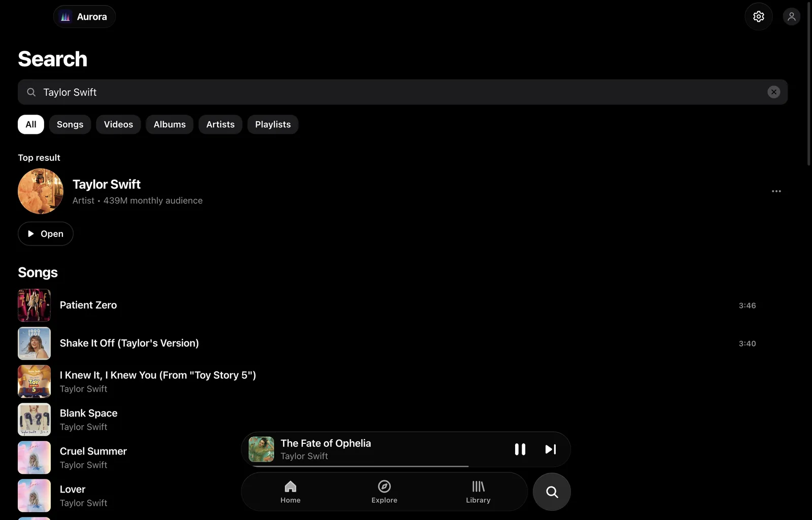812x520 pixels.
Task: Click the round search button in navigation
Action: coord(552,492)
